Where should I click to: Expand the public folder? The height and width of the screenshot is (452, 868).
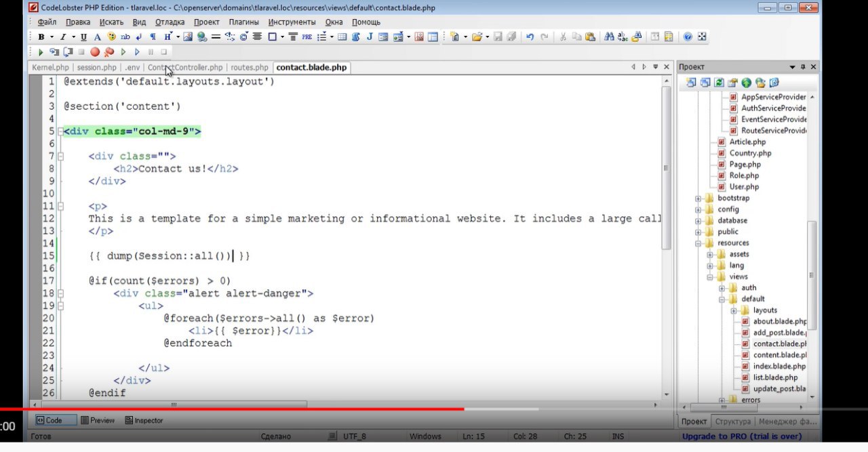[x=698, y=232]
